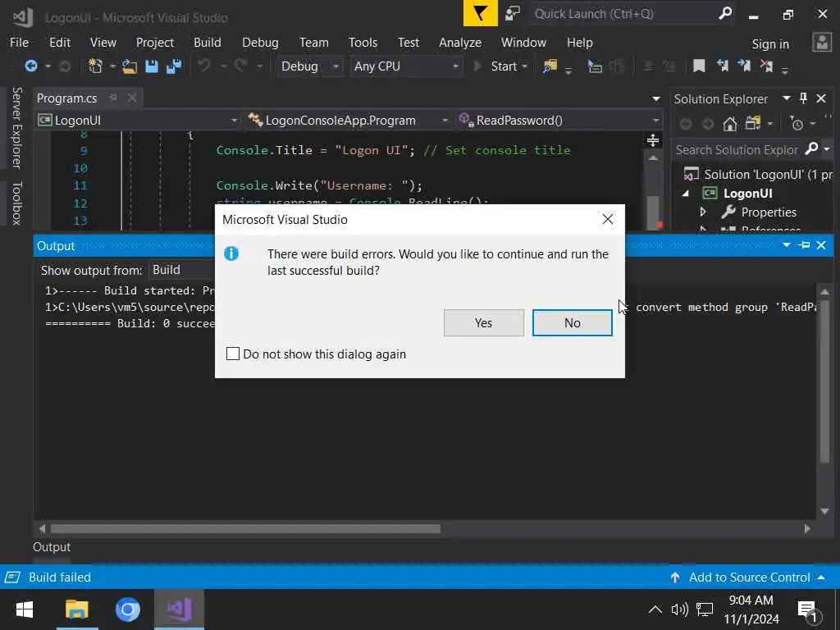The height and width of the screenshot is (630, 840).
Task: Click the Save All icon
Action: pyautogui.click(x=174, y=66)
